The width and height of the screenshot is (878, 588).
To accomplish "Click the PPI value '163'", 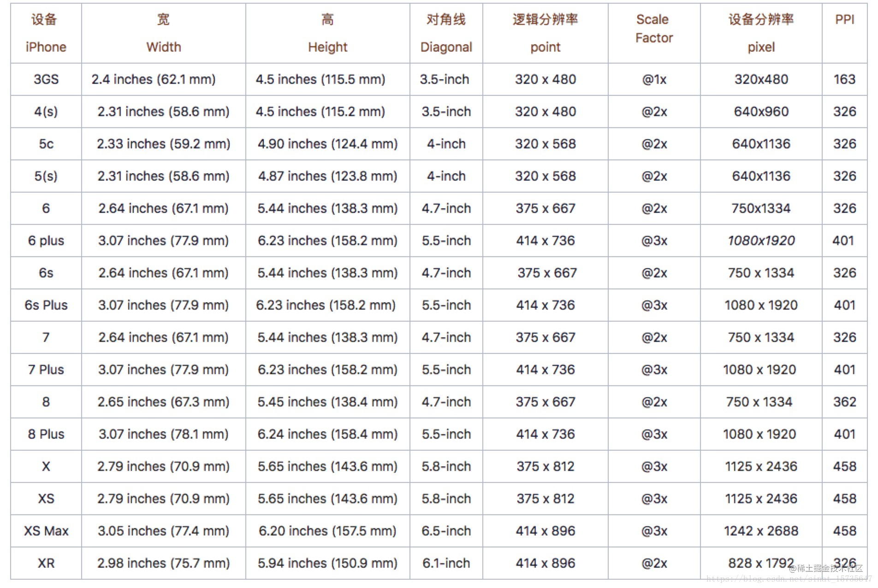I will click(844, 79).
